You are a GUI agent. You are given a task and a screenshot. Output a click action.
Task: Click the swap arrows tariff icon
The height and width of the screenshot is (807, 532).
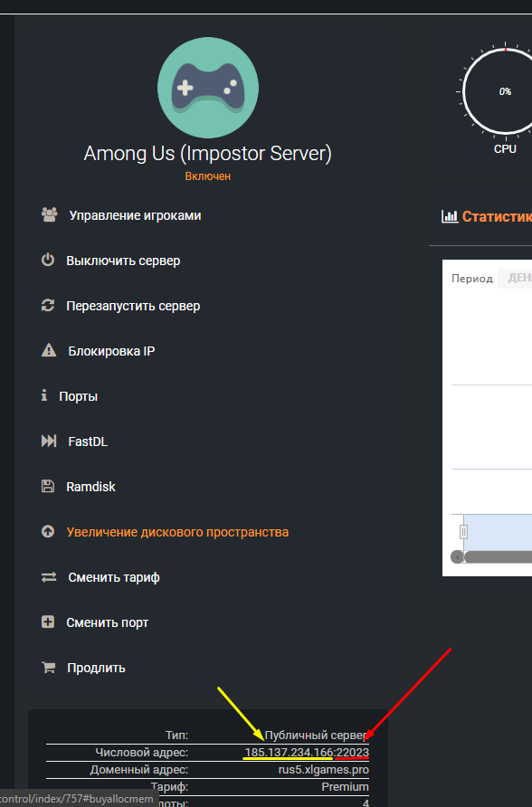(49, 577)
